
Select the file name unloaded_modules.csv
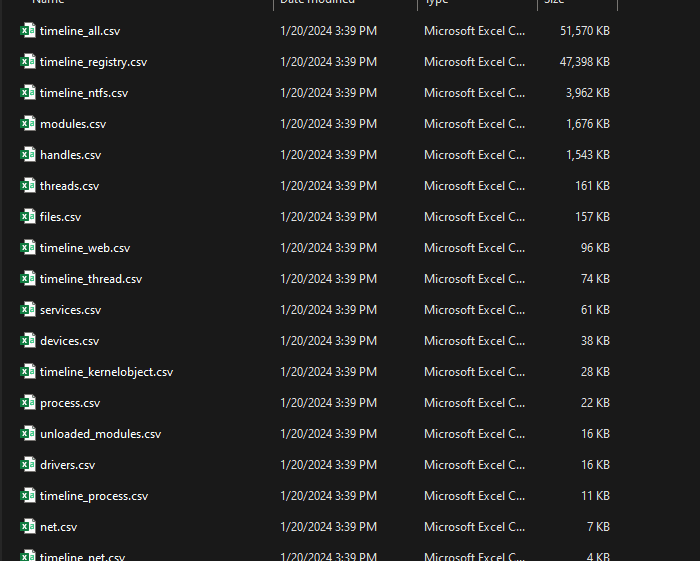[100, 434]
